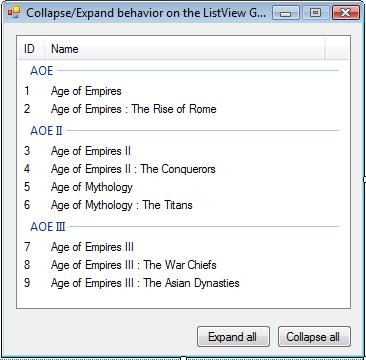Sort by the ID column header
The image size is (366, 360).
coord(29,49)
